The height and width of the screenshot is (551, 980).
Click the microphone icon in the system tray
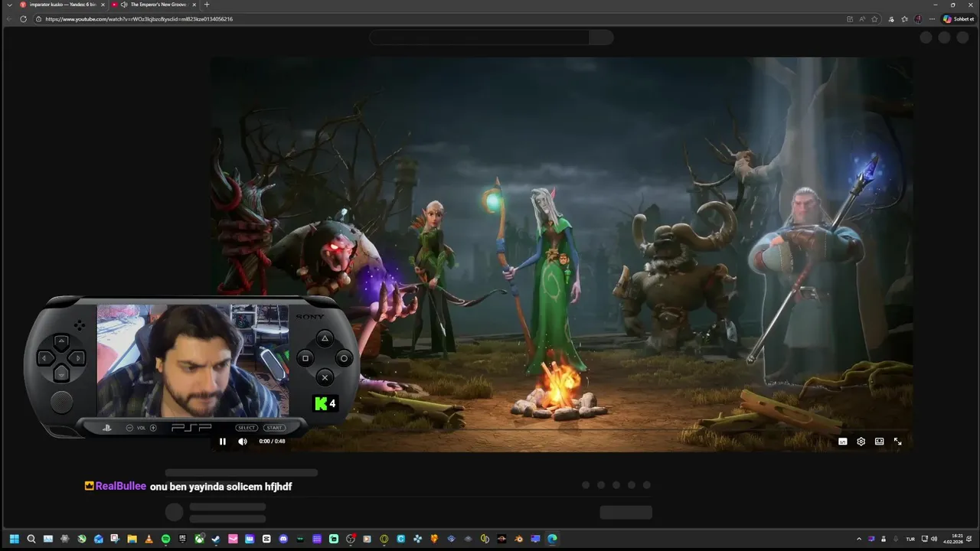pyautogui.click(x=896, y=539)
